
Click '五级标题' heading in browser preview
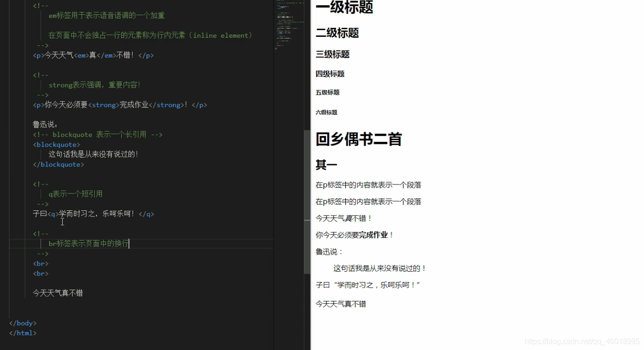tap(327, 92)
